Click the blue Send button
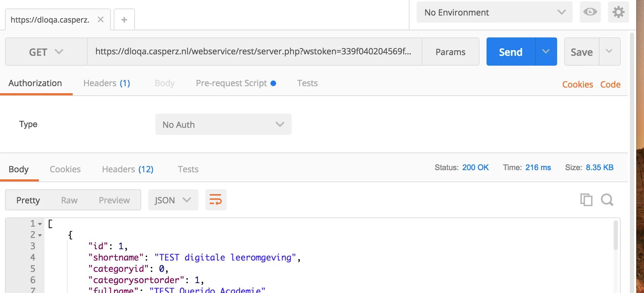The width and height of the screenshot is (644, 293). point(511,52)
